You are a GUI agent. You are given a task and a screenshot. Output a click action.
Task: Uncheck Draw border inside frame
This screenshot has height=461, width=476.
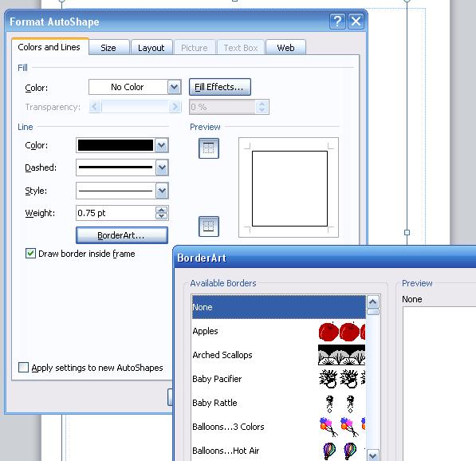click(x=30, y=254)
